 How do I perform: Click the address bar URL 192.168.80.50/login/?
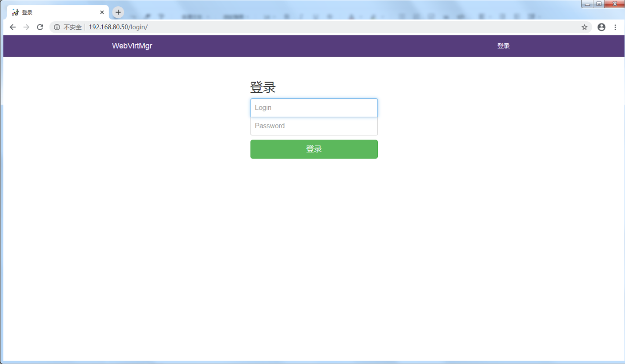click(118, 27)
